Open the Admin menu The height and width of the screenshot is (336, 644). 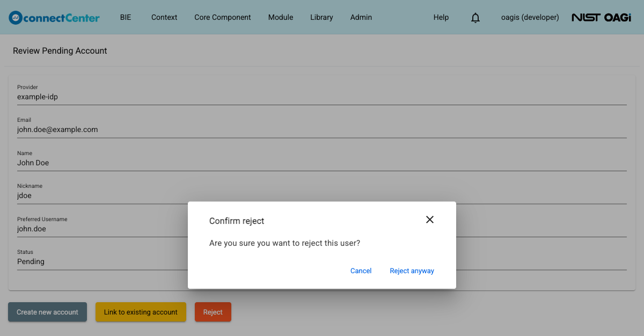(x=361, y=17)
